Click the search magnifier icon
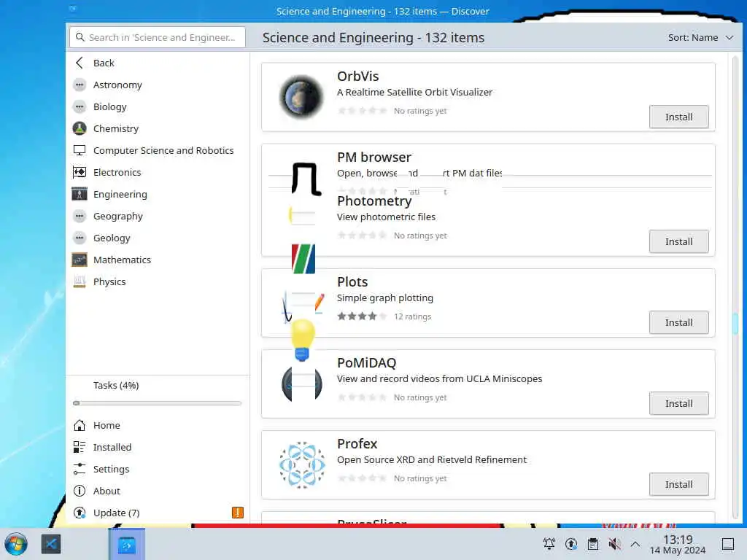The width and height of the screenshot is (747, 560). [80, 37]
